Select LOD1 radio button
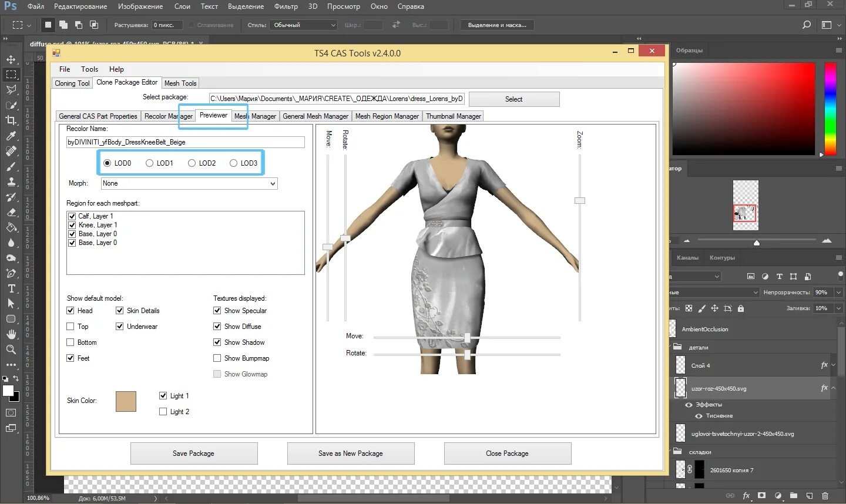This screenshot has height=504, width=846. coord(149,163)
